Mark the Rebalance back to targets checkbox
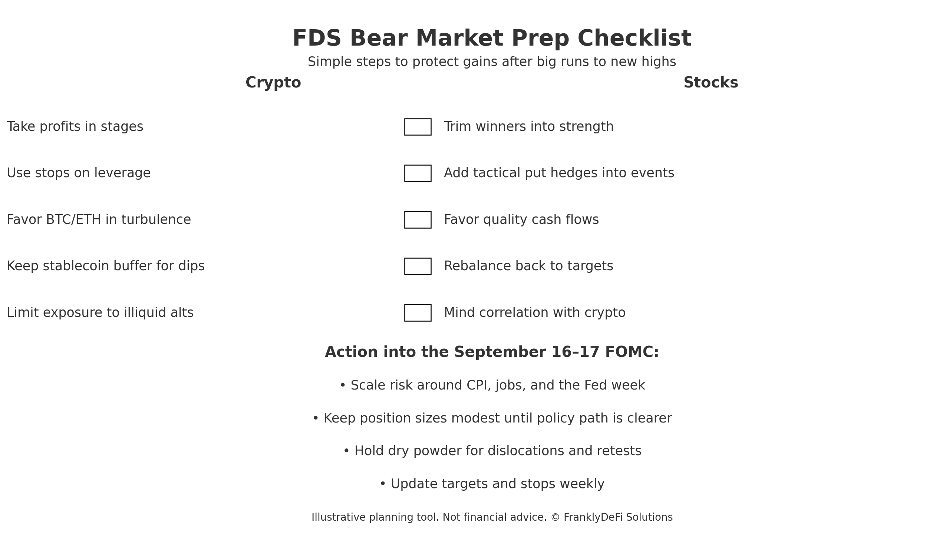Viewport: 936px width, 560px height. pos(418,266)
